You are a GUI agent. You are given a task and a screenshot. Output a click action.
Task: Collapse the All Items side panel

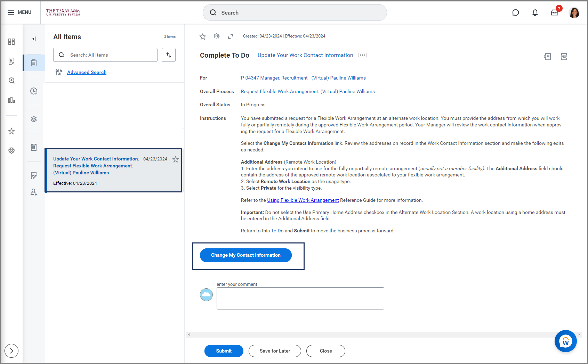(x=34, y=39)
